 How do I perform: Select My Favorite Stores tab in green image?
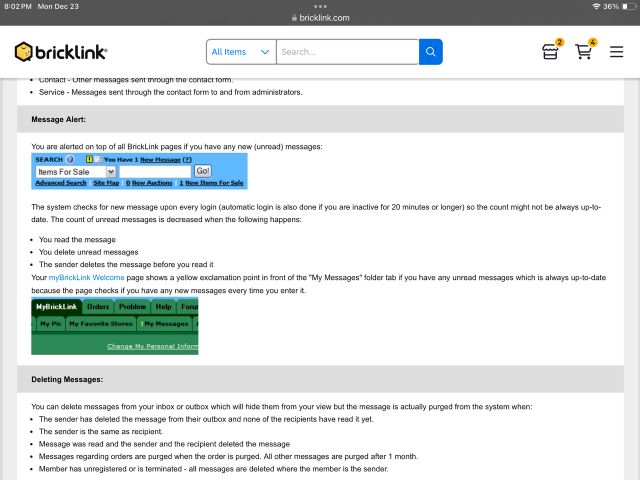100,324
